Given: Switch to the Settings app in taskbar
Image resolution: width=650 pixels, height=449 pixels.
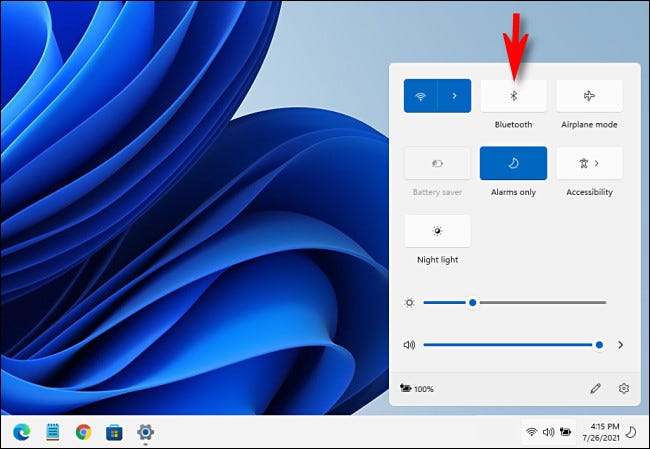Looking at the screenshot, I should tap(146, 432).
